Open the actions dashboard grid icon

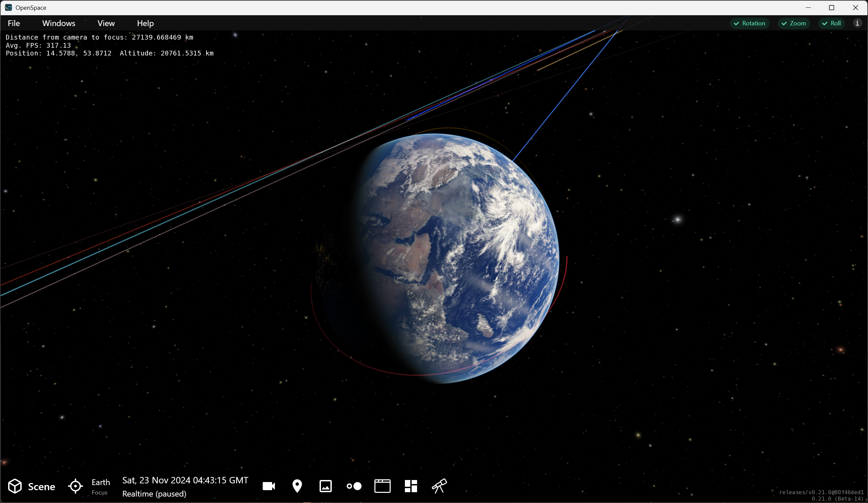click(411, 486)
